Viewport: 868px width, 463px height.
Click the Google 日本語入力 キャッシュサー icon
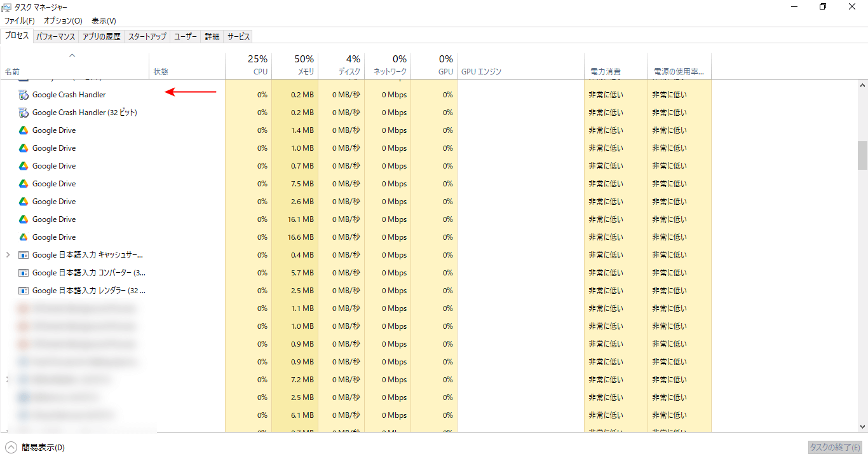point(24,255)
